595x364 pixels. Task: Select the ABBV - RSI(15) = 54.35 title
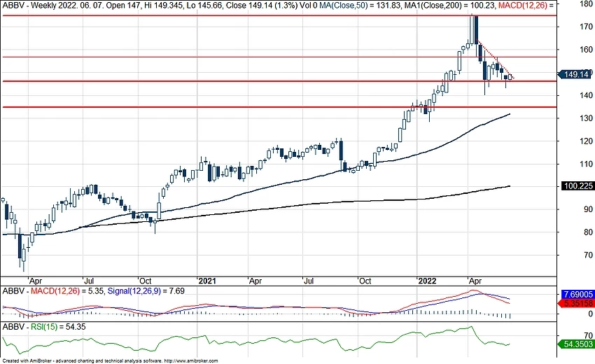click(x=43, y=327)
